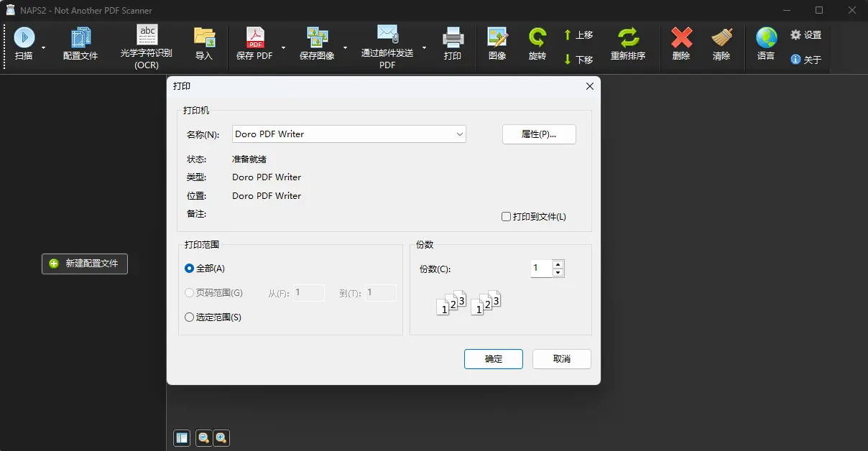The height and width of the screenshot is (451, 868).
Task: Minimize the NAPS2 window
Action: [787, 10]
